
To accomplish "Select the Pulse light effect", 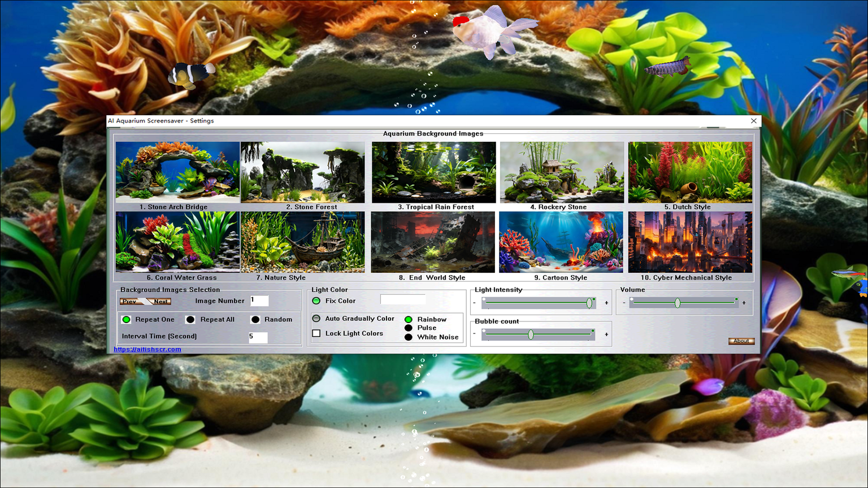I will click(x=409, y=328).
